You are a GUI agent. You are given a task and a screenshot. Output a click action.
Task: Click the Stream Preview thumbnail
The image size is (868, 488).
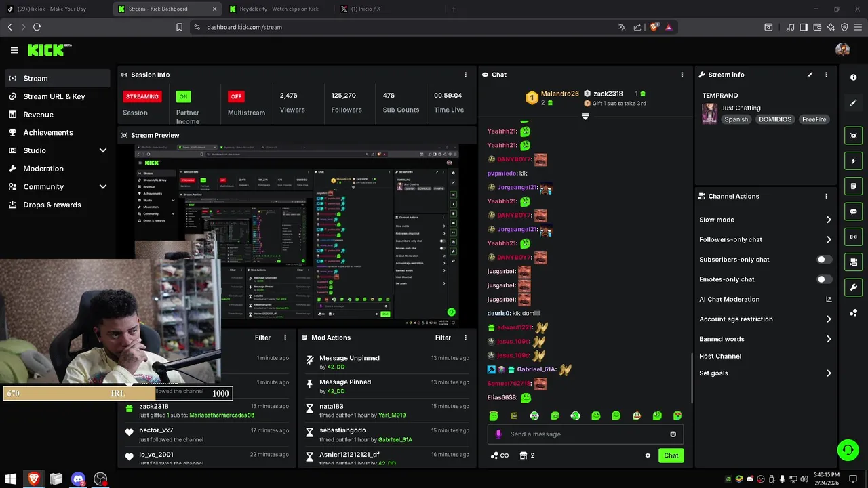(296, 235)
